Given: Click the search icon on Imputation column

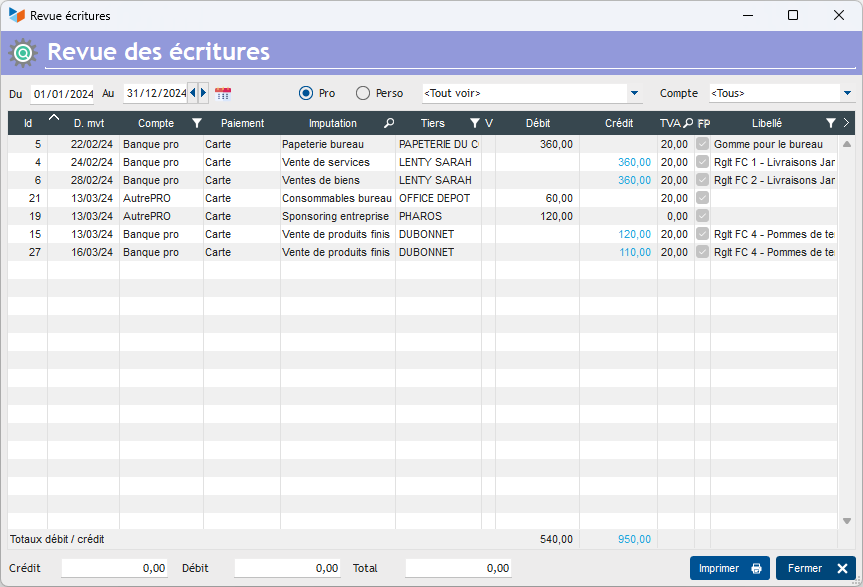Looking at the screenshot, I should click(389, 123).
